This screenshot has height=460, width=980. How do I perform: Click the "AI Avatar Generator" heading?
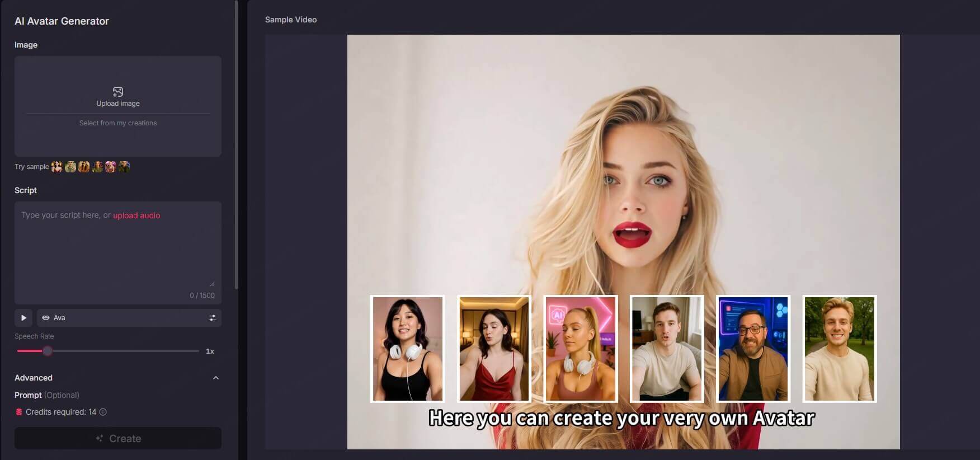[62, 21]
